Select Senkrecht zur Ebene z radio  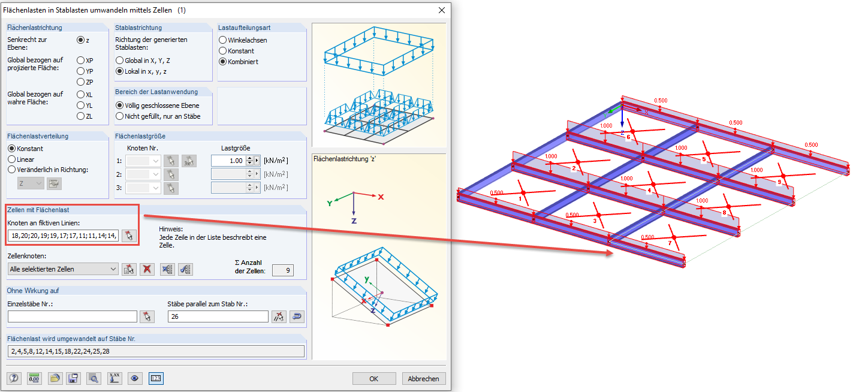(x=81, y=40)
